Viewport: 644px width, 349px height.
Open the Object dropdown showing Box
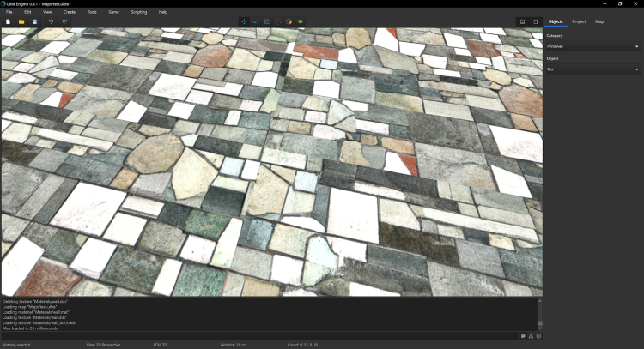coord(593,69)
